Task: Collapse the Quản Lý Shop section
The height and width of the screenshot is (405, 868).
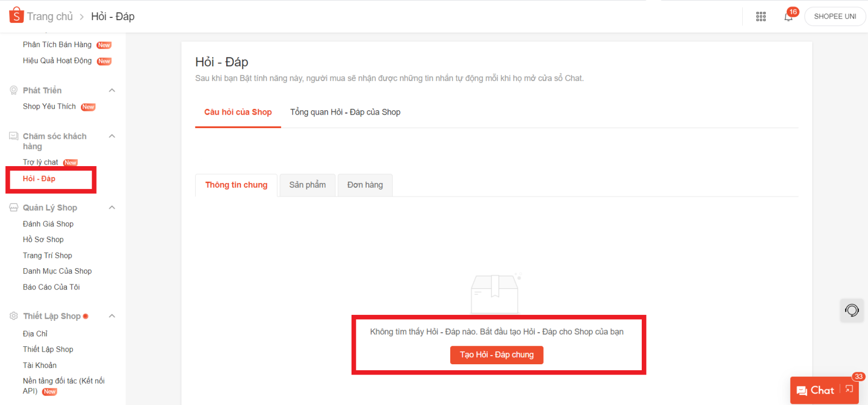Action: click(x=112, y=207)
